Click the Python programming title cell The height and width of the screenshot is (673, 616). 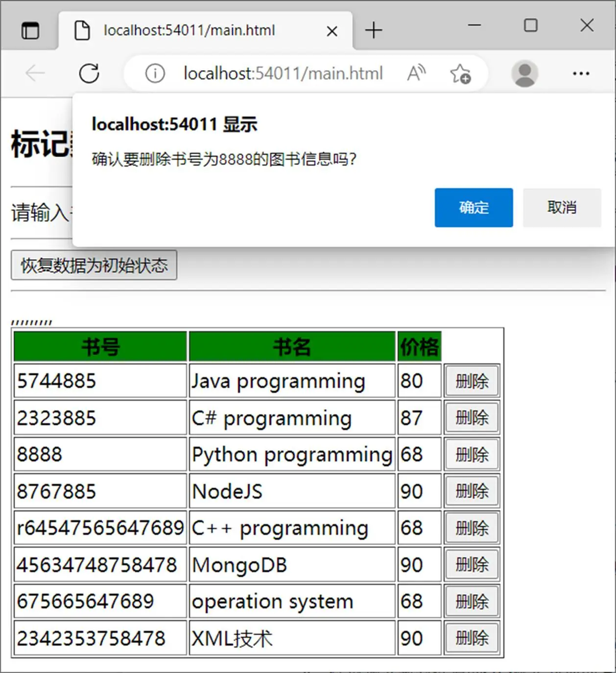point(292,454)
